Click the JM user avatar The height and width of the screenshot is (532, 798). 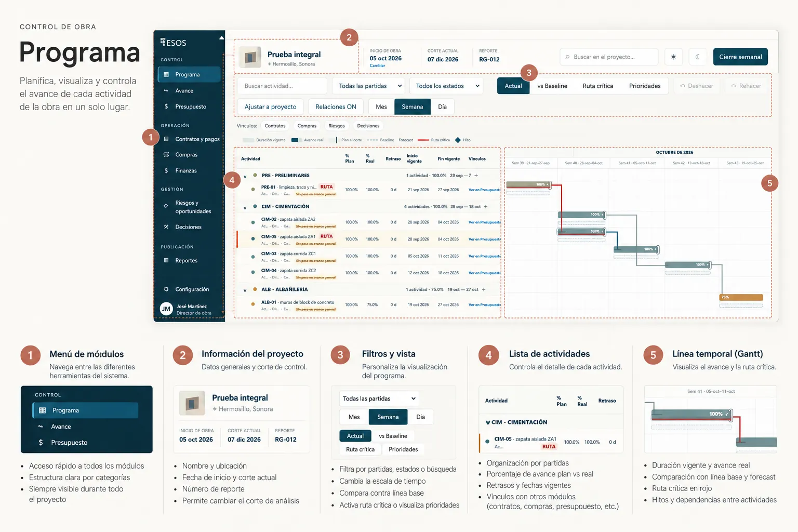166,309
